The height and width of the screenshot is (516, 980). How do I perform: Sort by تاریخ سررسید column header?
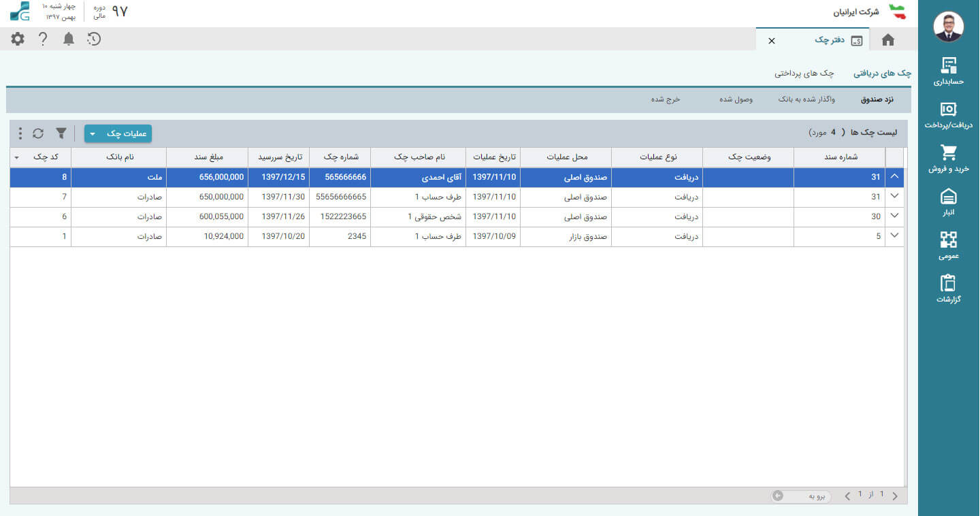[278, 157]
